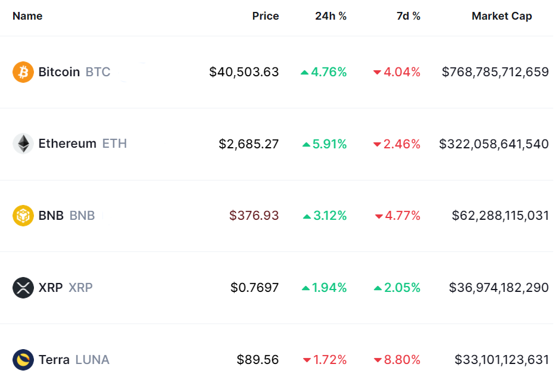Screen dimensions: 558x392
Task: Open the Ethereum coin page link
Action: pyautogui.click(x=67, y=144)
